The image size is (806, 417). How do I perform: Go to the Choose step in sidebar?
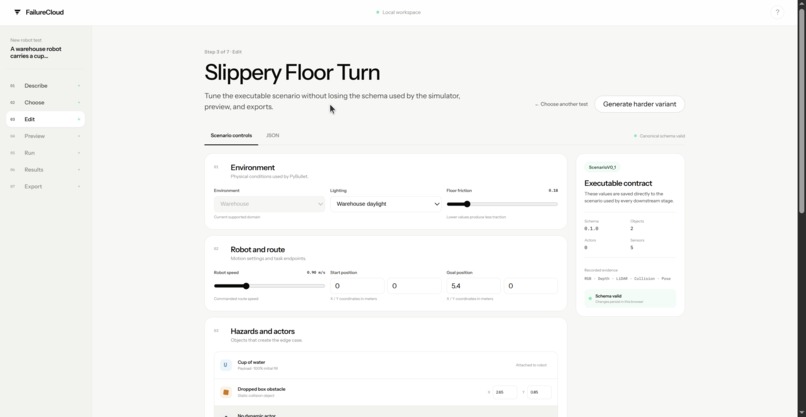point(45,102)
